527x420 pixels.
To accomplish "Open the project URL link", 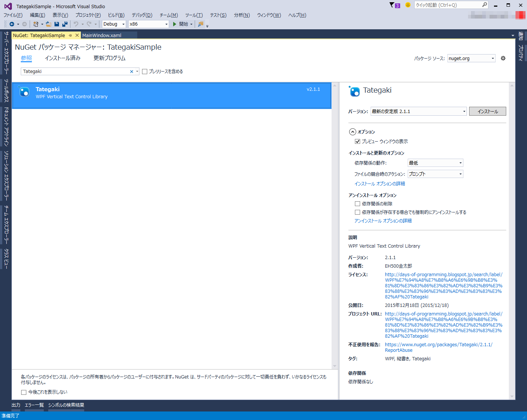I will [444, 325].
